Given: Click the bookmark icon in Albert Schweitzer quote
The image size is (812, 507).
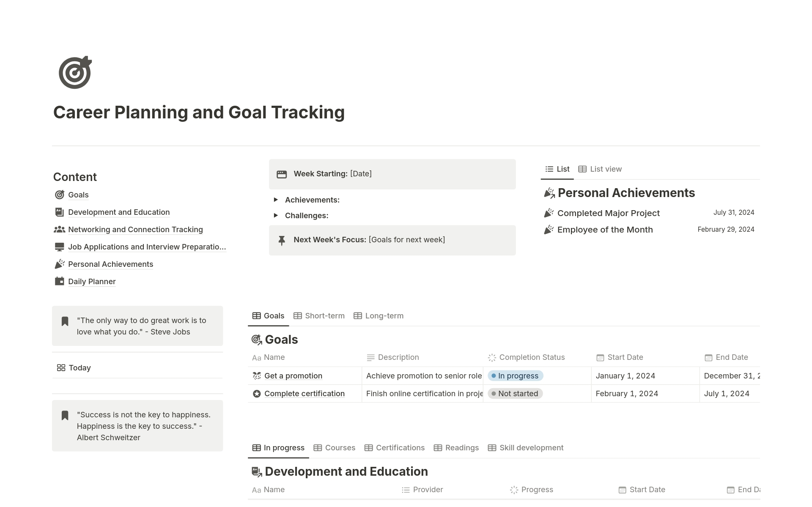Looking at the screenshot, I should pos(65,416).
